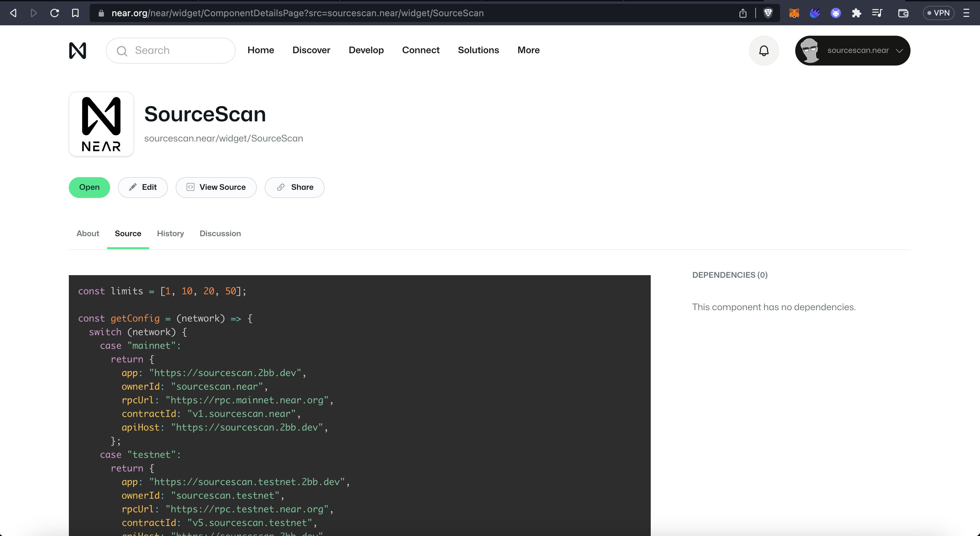Toggle the VPN button
This screenshot has height=536, width=980.
pyautogui.click(x=938, y=13)
